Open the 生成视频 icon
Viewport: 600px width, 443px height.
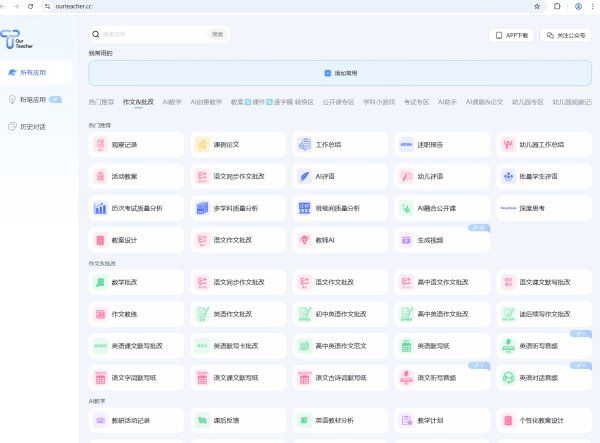tap(406, 240)
